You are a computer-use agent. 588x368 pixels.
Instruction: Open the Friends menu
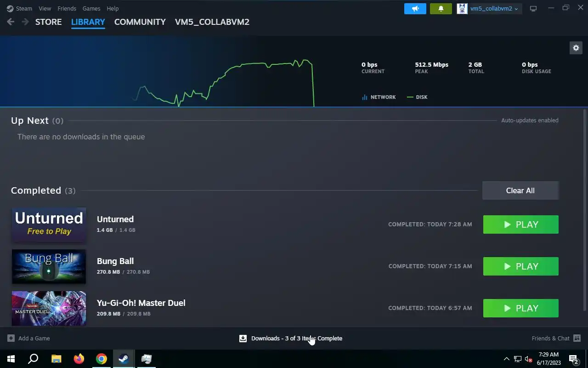point(67,8)
